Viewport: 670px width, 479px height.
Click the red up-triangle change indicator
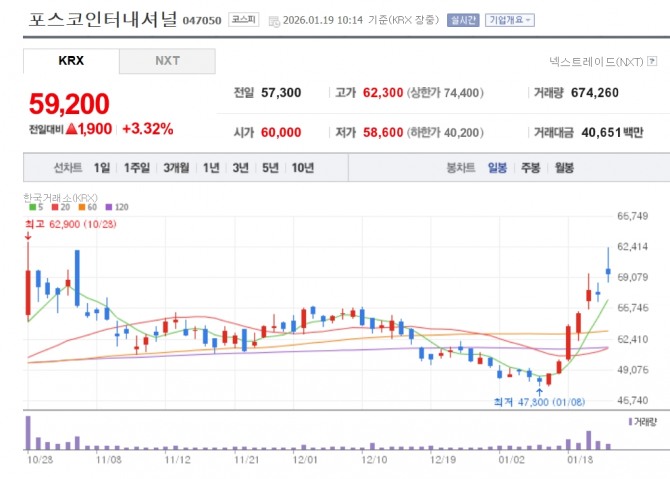point(72,129)
